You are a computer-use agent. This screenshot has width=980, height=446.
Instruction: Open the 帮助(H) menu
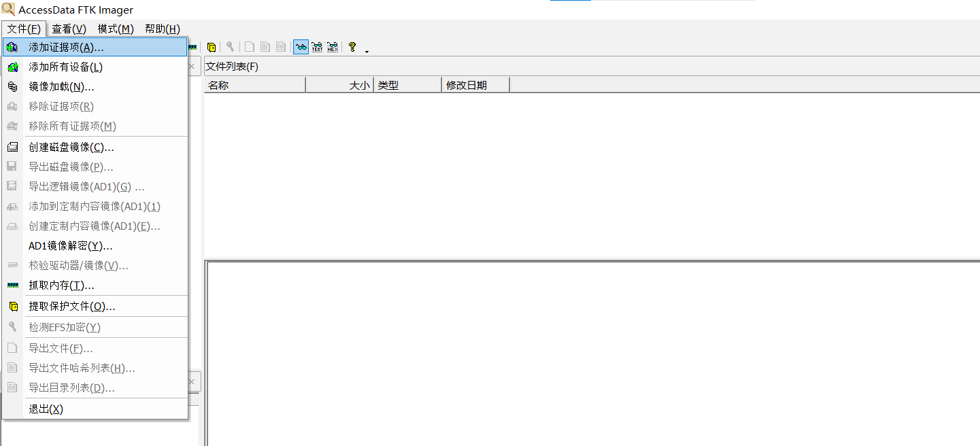pos(163,29)
